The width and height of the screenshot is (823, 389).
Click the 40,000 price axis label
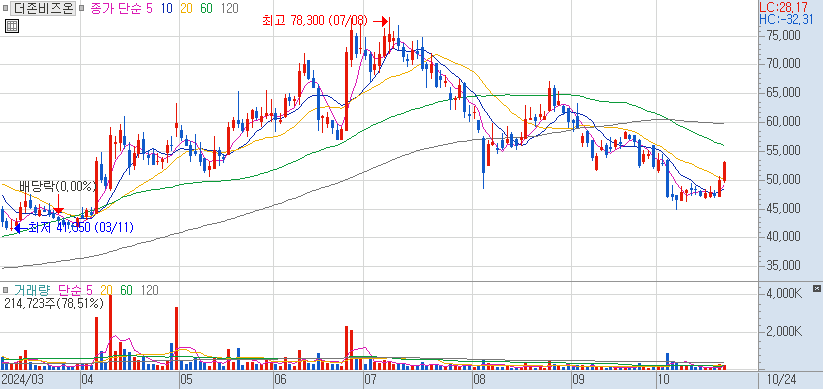pyautogui.click(x=783, y=237)
